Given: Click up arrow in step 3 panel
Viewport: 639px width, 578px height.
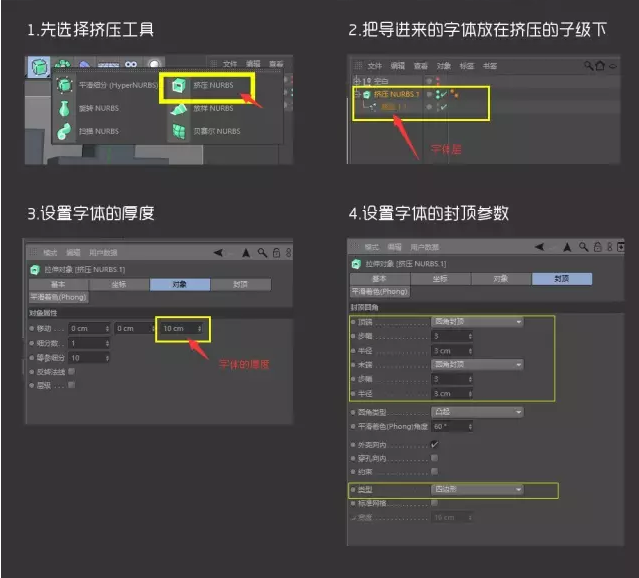Looking at the screenshot, I should [246, 253].
